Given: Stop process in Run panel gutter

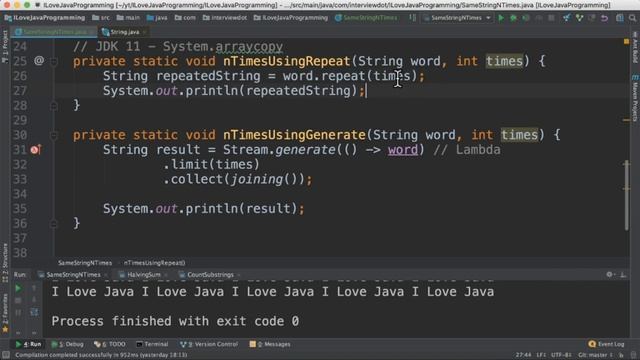Looking at the screenshot, I should [18, 301].
